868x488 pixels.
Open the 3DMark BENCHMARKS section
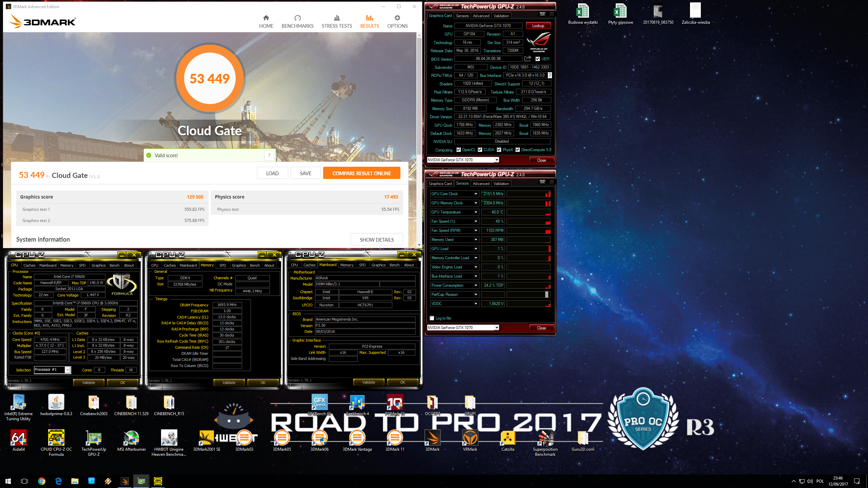tap(297, 22)
